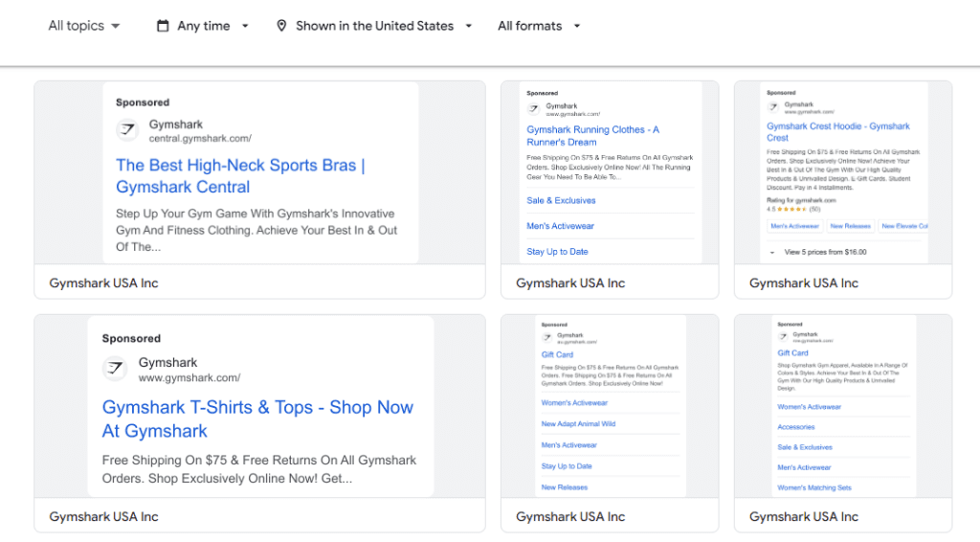Click Women's Matching Sets sitelink
Screen dimensions: 980x542
click(x=814, y=487)
